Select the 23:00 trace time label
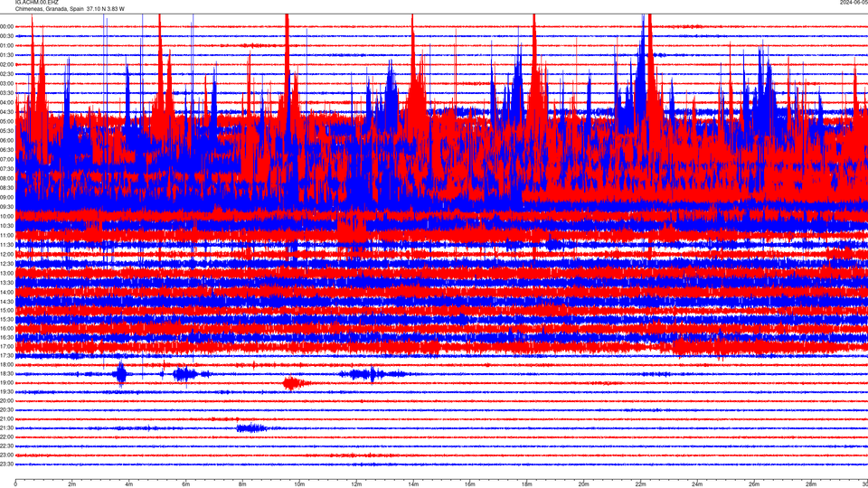868x488 pixels. click(7, 455)
